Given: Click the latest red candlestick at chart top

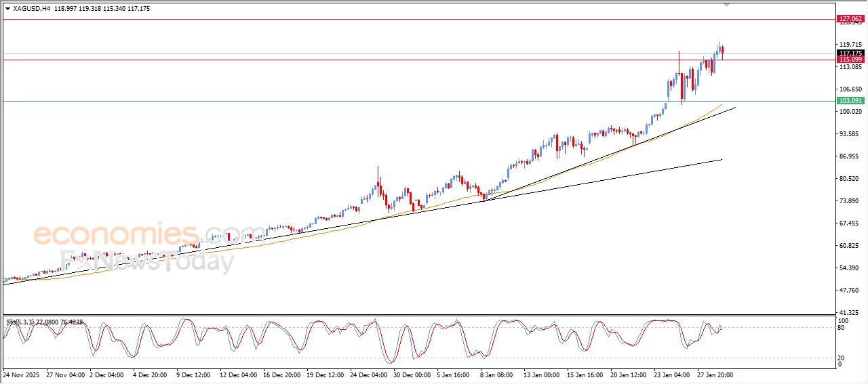Looking at the screenshot, I should tap(723, 51).
